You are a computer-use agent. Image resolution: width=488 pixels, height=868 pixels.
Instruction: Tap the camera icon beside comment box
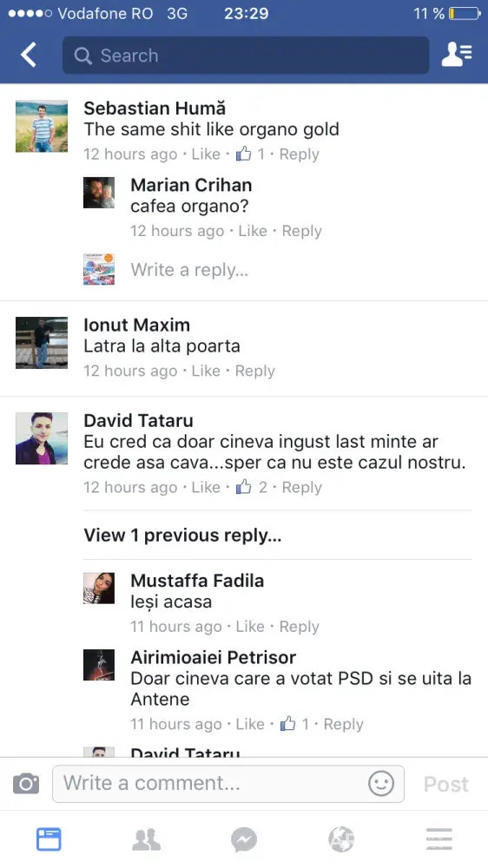pos(26,783)
